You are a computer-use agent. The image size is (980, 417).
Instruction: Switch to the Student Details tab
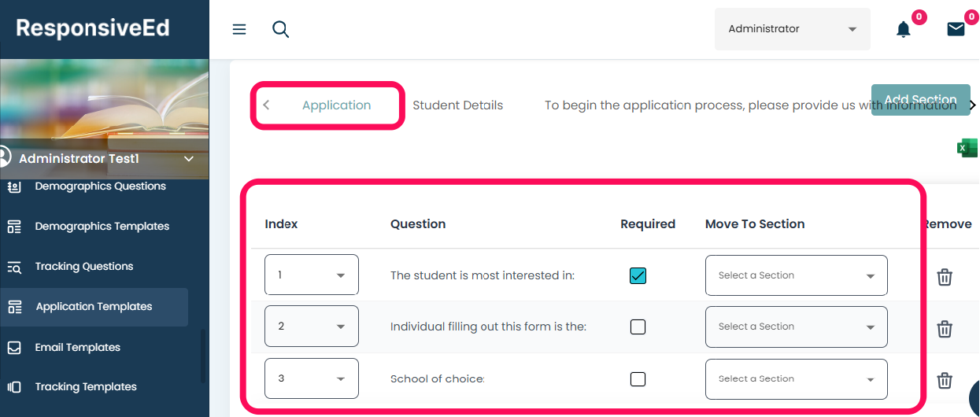[457, 105]
